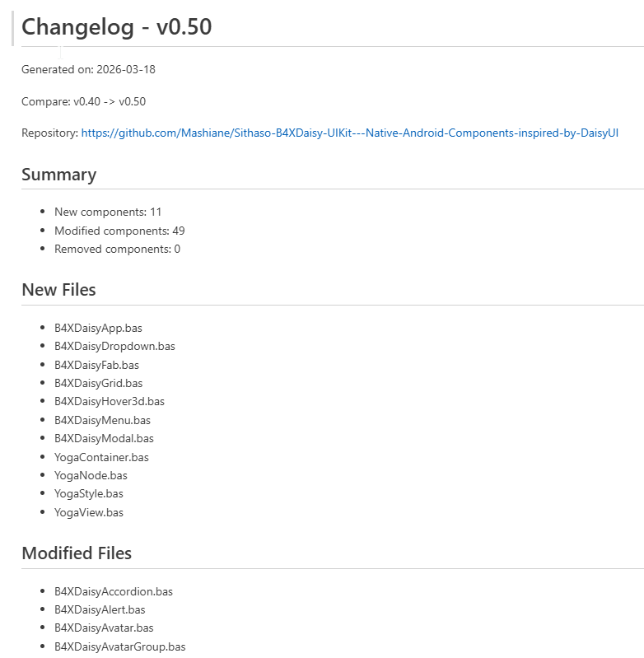The image size is (644, 658).
Task: Click the B4XDaisyModal.bas list entry
Action: pos(104,438)
